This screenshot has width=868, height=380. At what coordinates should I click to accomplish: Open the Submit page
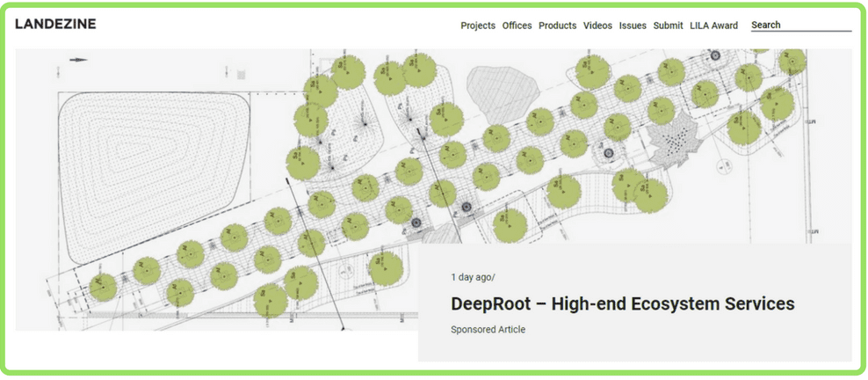pyautogui.click(x=668, y=26)
